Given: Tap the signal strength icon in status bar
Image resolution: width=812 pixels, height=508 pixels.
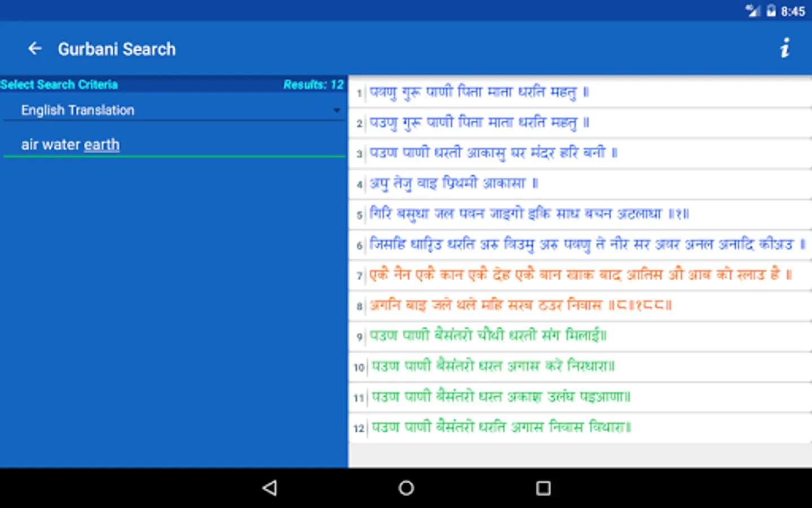Looking at the screenshot, I should click(753, 11).
